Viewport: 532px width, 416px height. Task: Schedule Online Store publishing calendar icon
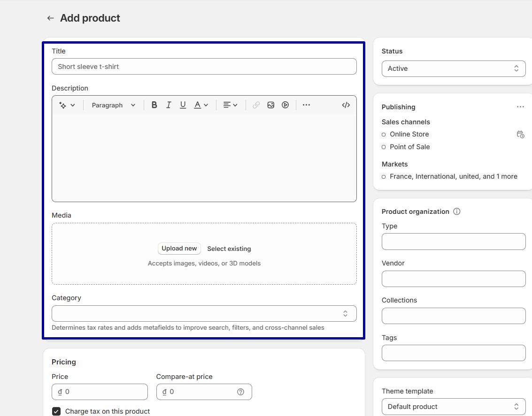click(520, 135)
